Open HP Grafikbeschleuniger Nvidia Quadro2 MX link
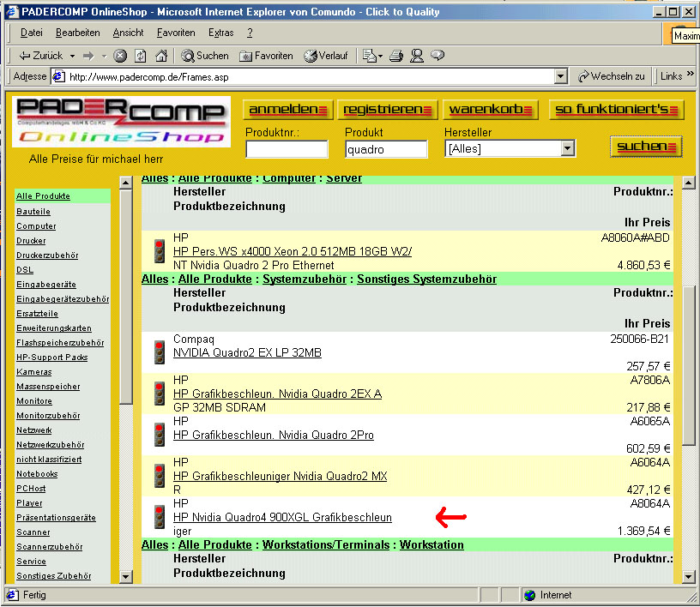This screenshot has height=607, width=700. tap(281, 476)
